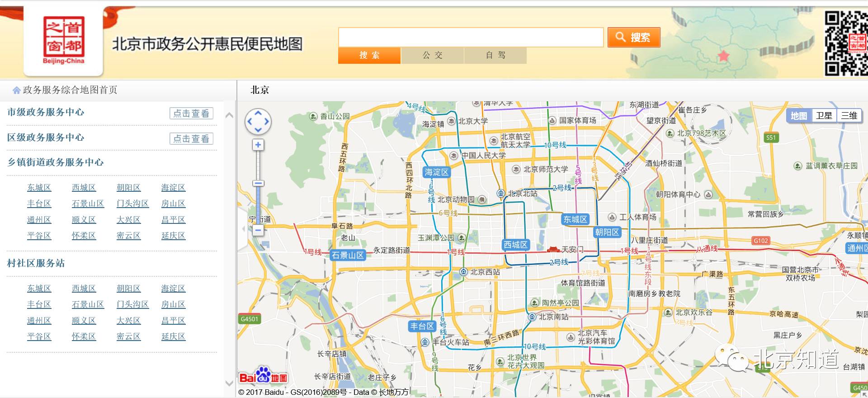Click the 东城区 district label on map
The height and width of the screenshot is (398, 868).
[575, 219]
